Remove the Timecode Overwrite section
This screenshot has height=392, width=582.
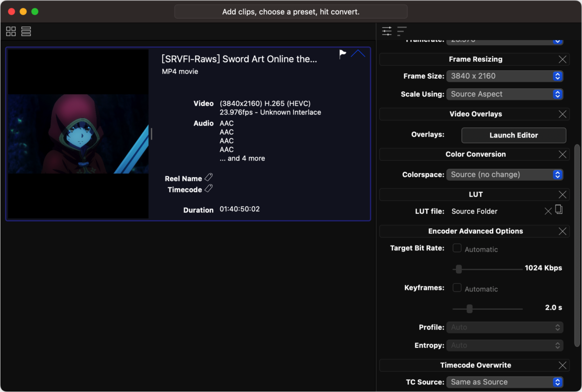tap(562, 365)
